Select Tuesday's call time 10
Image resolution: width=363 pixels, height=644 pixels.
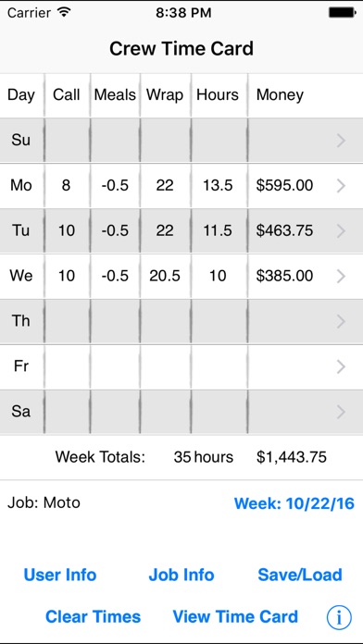[x=66, y=230]
